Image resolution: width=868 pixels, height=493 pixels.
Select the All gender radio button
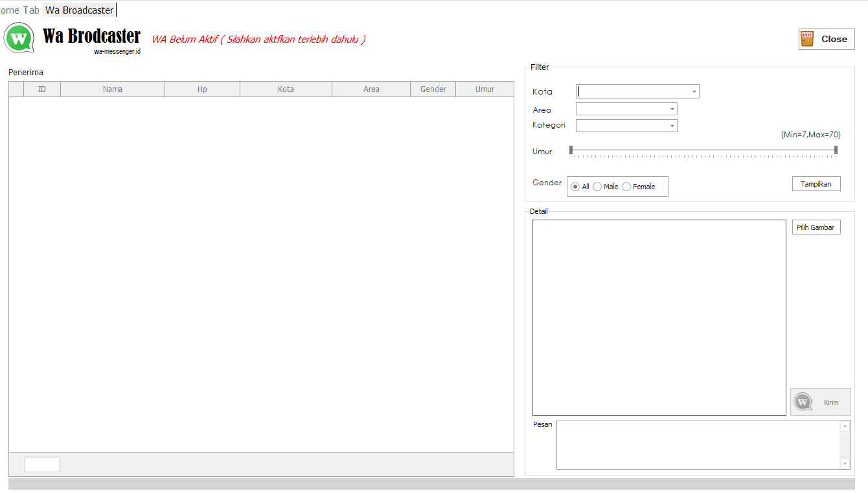coord(575,187)
